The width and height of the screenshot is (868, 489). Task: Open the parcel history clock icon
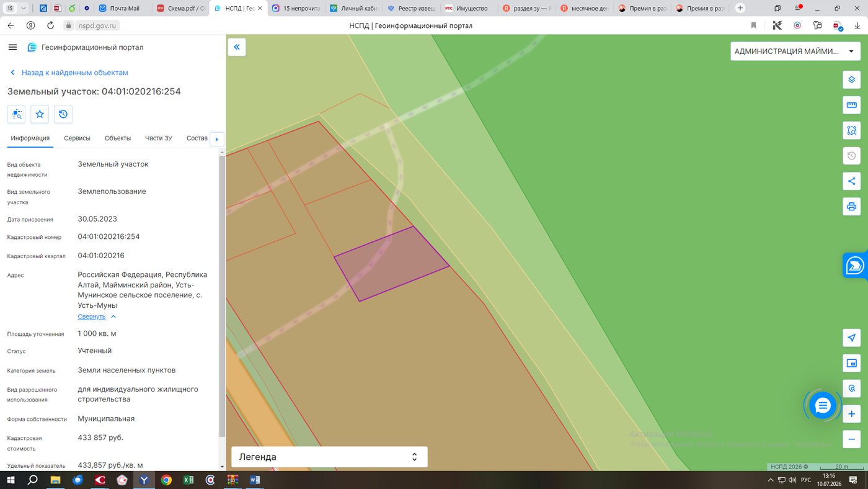click(63, 114)
